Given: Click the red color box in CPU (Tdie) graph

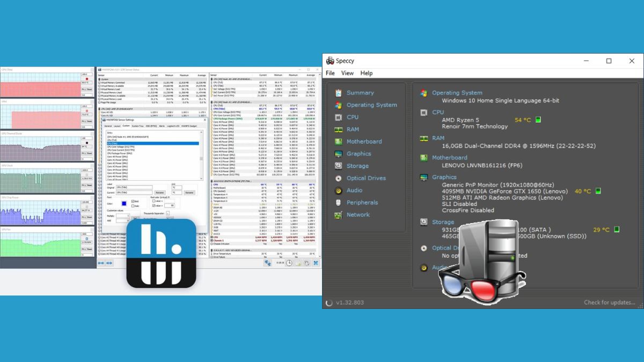Looking at the screenshot, I should [x=87, y=78].
